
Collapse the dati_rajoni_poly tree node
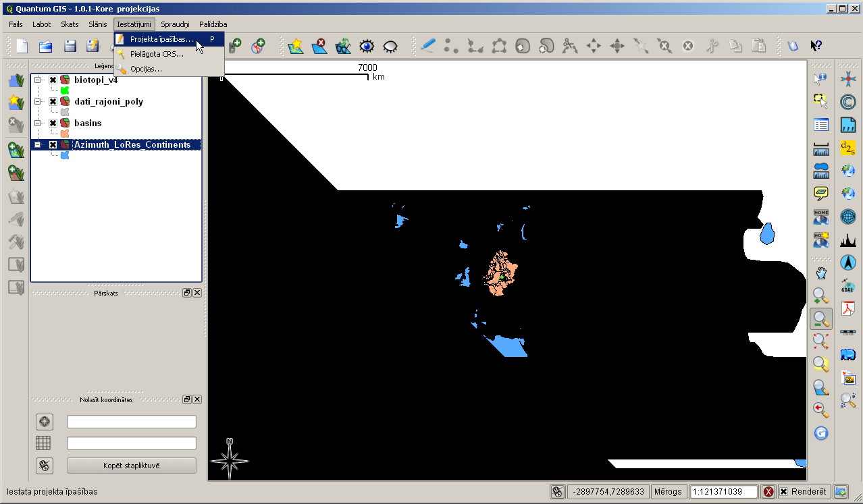click(x=38, y=101)
